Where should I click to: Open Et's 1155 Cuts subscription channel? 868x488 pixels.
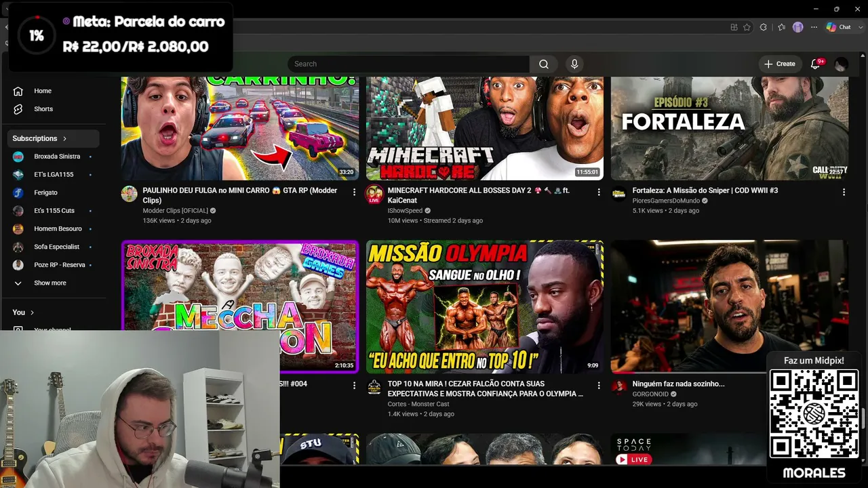pos(53,211)
